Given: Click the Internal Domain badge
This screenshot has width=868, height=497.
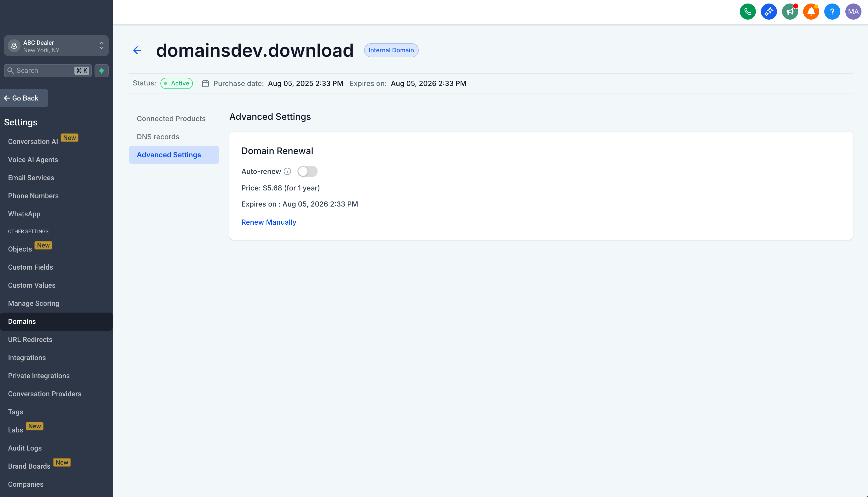Looking at the screenshot, I should click(391, 50).
